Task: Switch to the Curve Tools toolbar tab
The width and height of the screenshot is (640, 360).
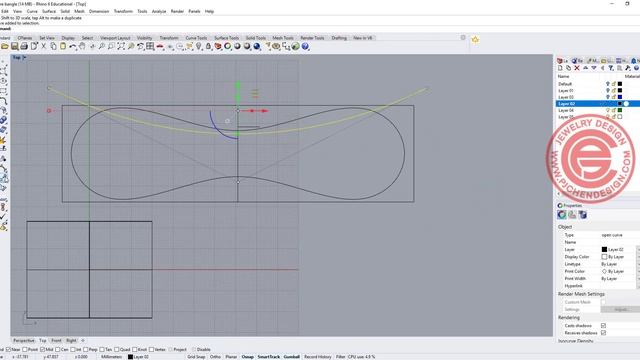Action: pyautogui.click(x=196, y=38)
